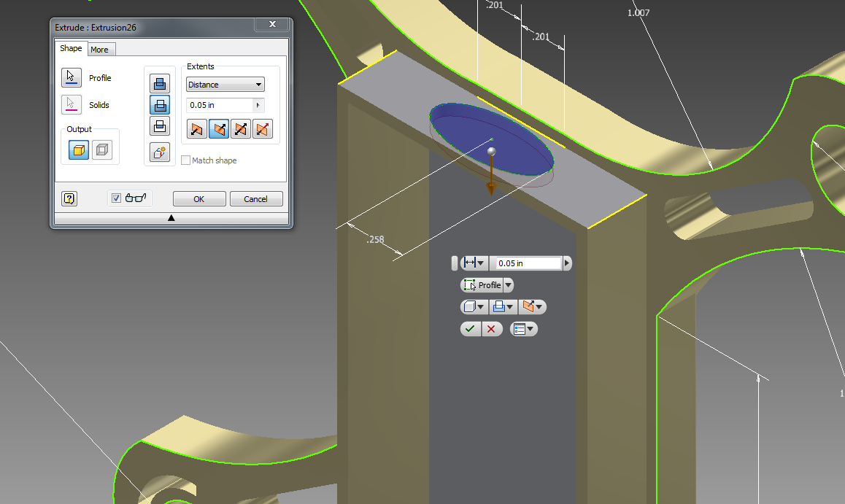Click the mini-toolbar grip handle

pyautogui.click(x=455, y=263)
